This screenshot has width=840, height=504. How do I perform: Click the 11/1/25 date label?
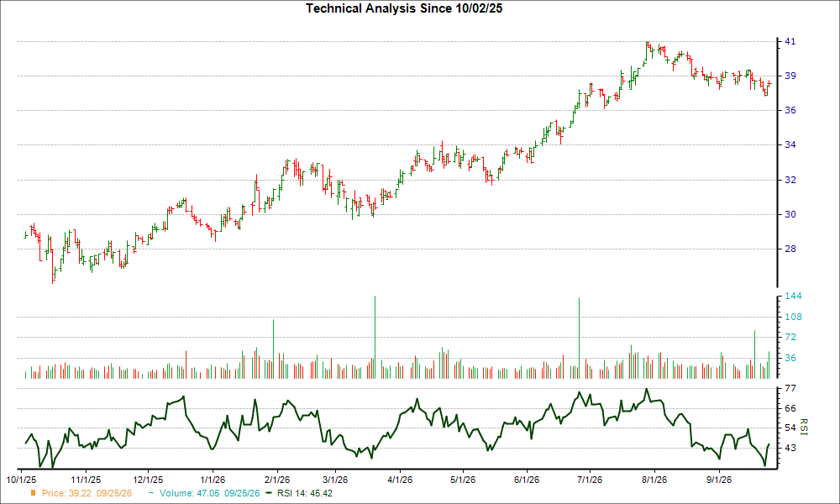point(86,480)
